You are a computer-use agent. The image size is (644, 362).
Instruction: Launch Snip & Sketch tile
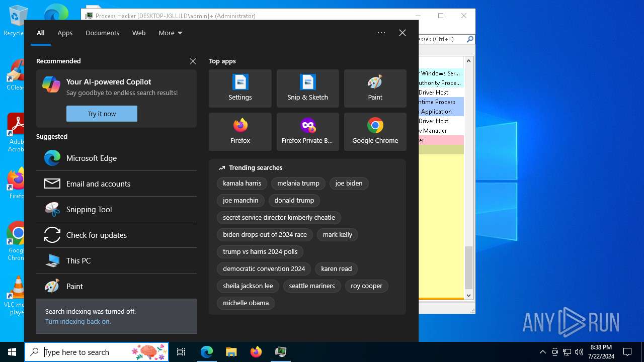click(x=307, y=88)
